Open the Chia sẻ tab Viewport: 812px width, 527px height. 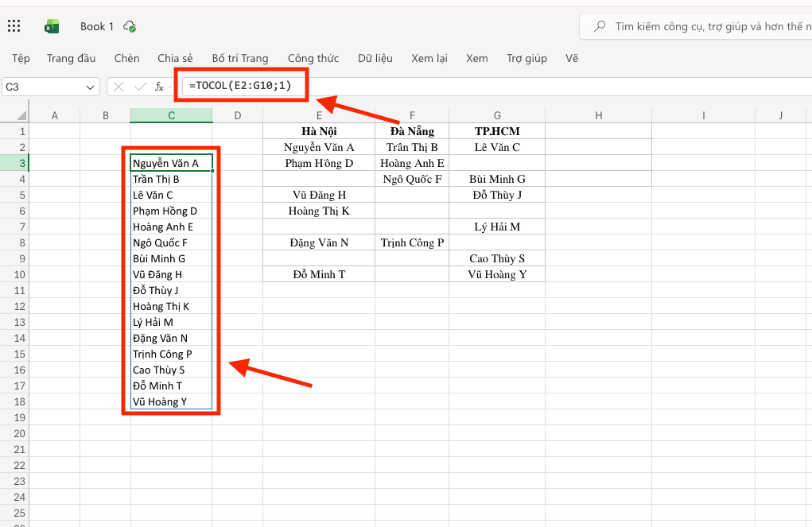click(x=175, y=59)
